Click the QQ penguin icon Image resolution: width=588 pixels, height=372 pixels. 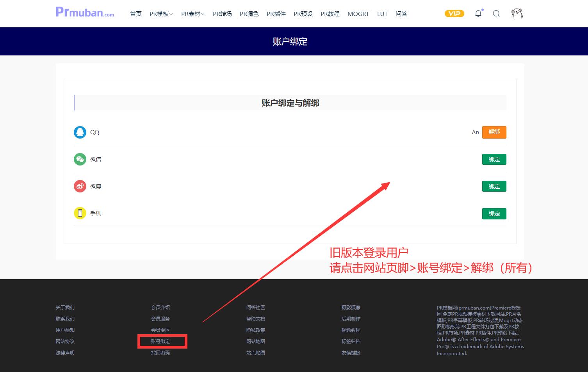point(80,132)
